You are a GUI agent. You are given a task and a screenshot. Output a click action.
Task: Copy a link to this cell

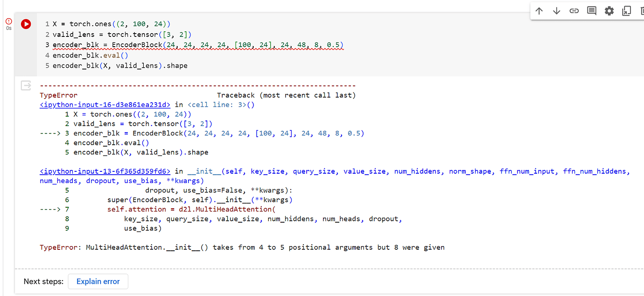coord(574,10)
